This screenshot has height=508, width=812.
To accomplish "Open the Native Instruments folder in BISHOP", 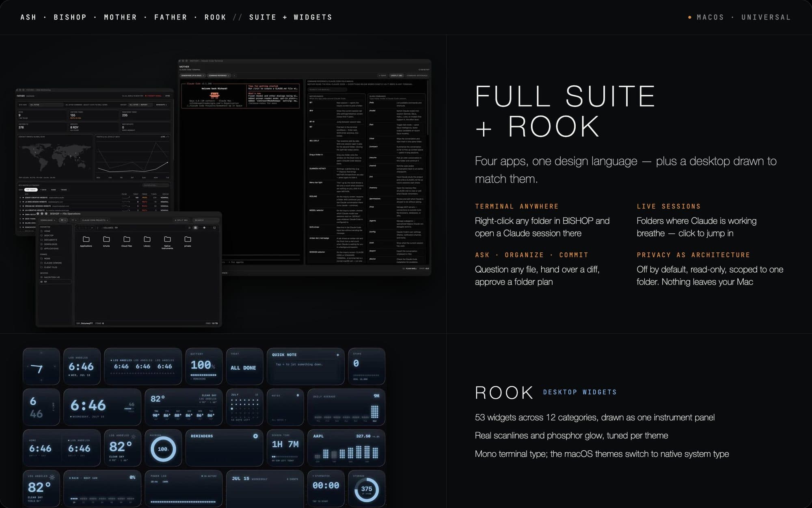I will pyautogui.click(x=167, y=242).
